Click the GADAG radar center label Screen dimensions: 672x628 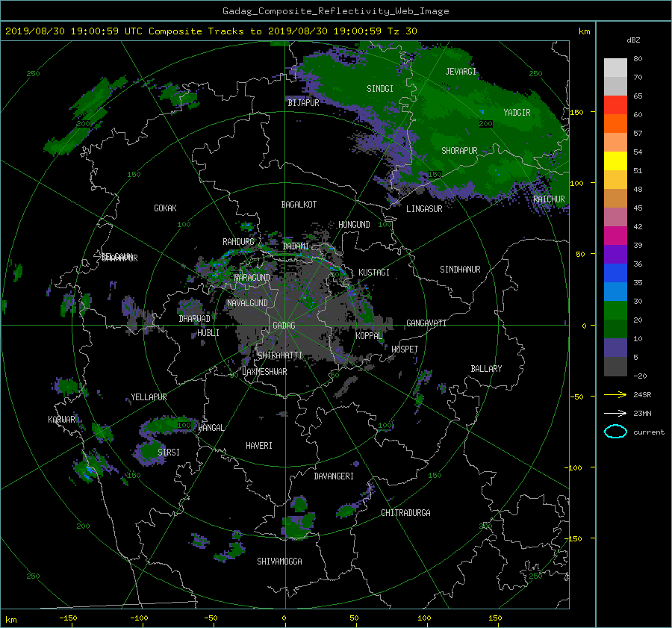(284, 326)
